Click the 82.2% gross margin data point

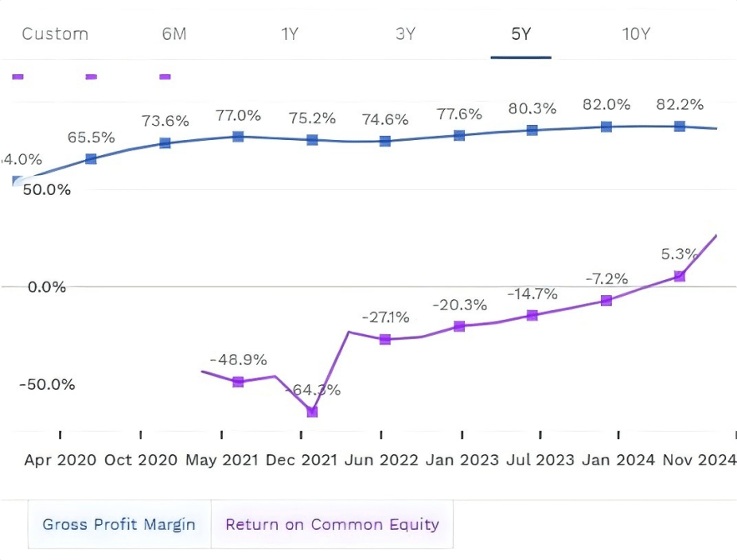click(679, 126)
